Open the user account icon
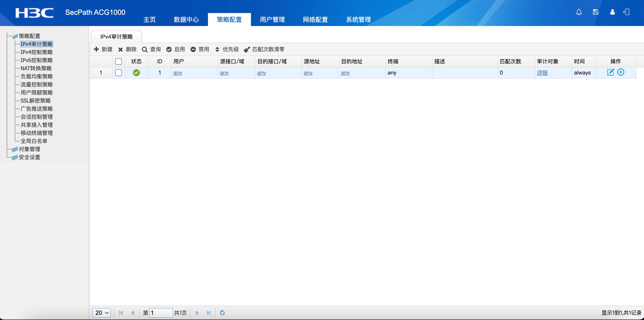Viewport: 644px width, 320px height. pyautogui.click(x=612, y=12)
